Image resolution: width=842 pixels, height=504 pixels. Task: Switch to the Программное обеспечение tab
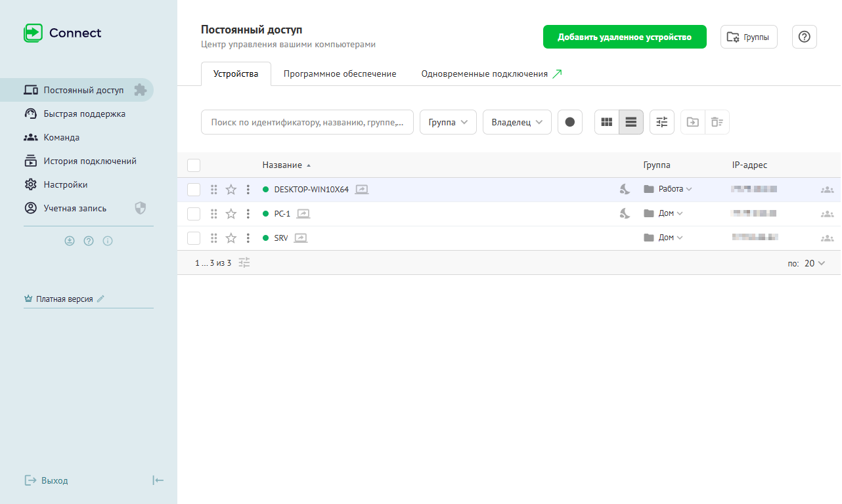340,74
